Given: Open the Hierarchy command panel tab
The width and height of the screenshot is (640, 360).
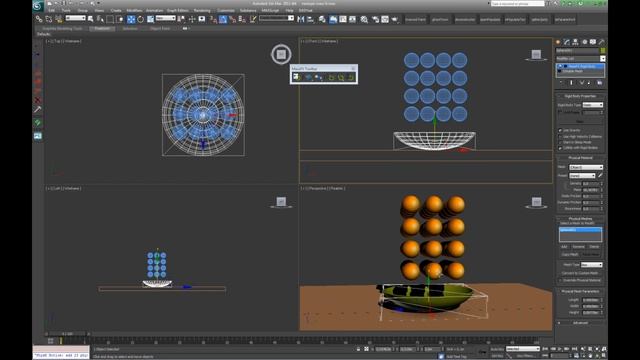Looking at the screenshot, I should coord(576,42).
